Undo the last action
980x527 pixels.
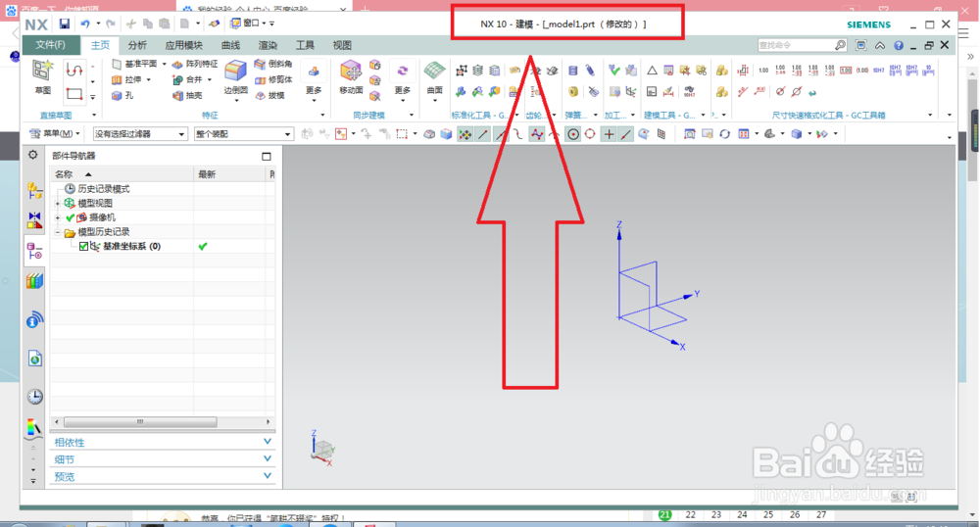85,24
